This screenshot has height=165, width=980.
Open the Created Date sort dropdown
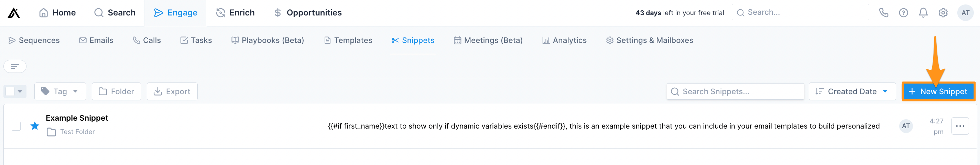point(852,92)
